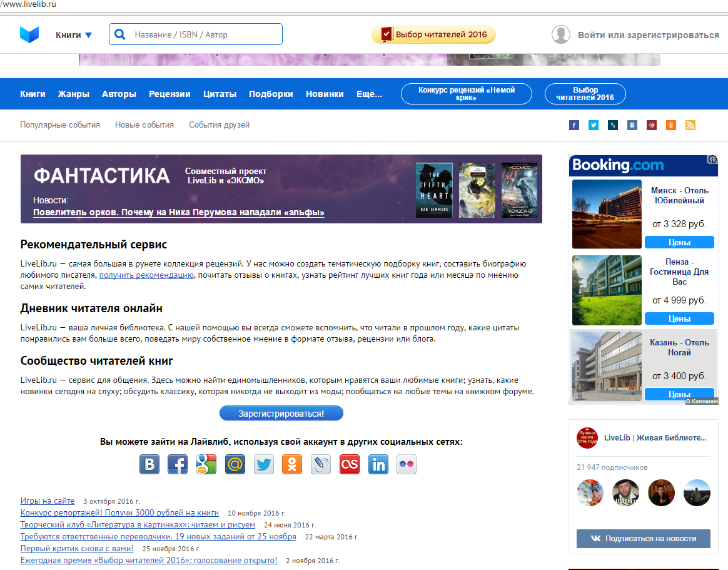The height and width of the screenshot is (570, 728).
Task: Switch to Популярные события tab
Action: tap(60, 125)
